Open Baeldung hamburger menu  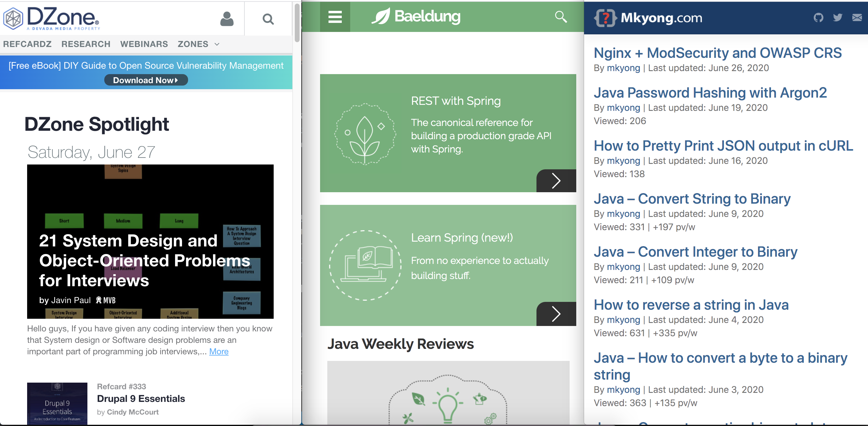coord(335,17)
